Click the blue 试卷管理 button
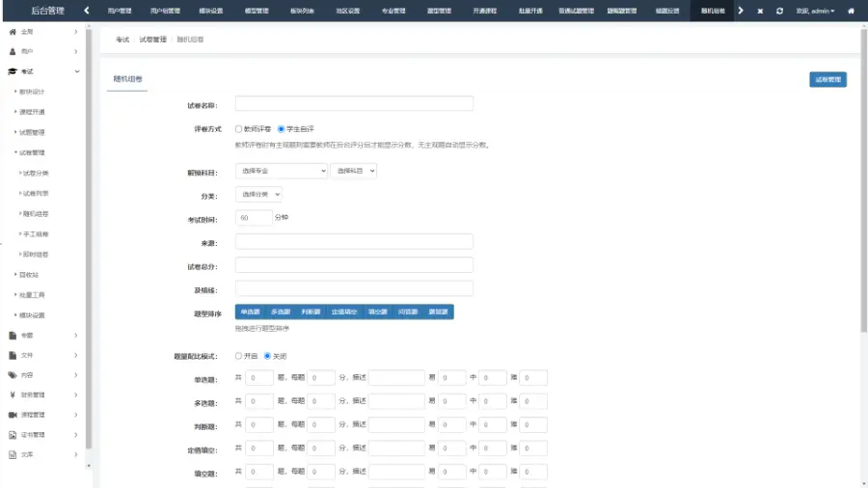The width and height of the screenshot is (868, 488). pyautogui.click(x=827, y=80)
